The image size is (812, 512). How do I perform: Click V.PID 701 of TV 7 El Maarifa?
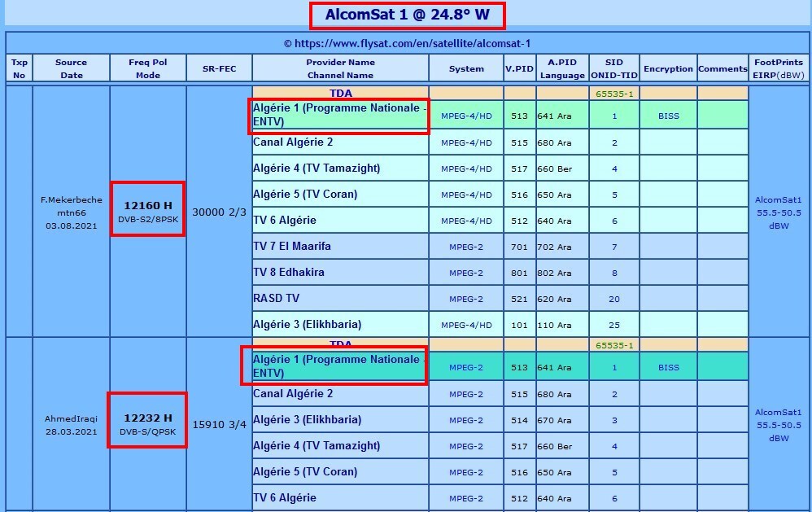point(519,247)
